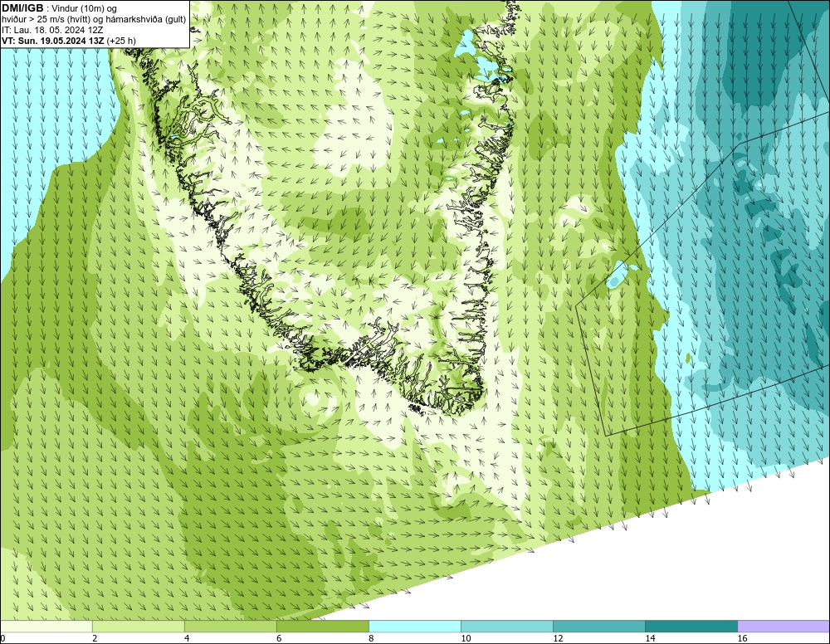Image resolution: width=830 pixels, height=644 pixels.
Task: Click the '(+25 h)' forecast offset text
Action: 121,41
